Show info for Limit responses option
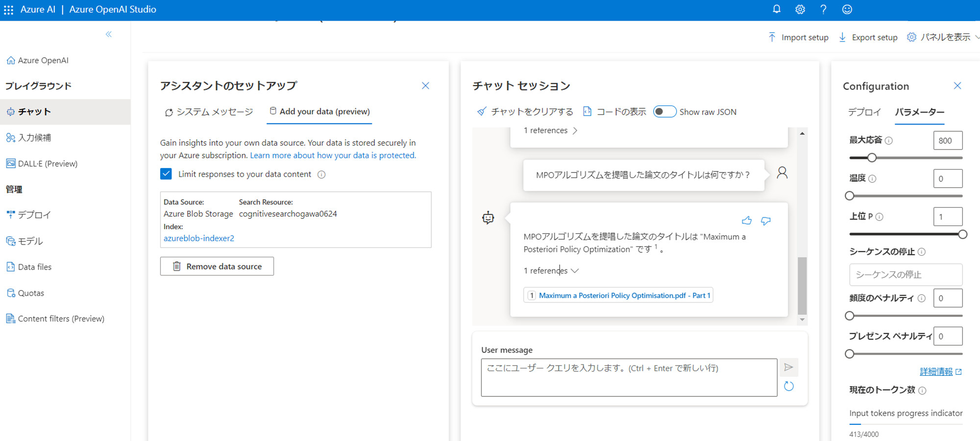 [x=321, y=174]
